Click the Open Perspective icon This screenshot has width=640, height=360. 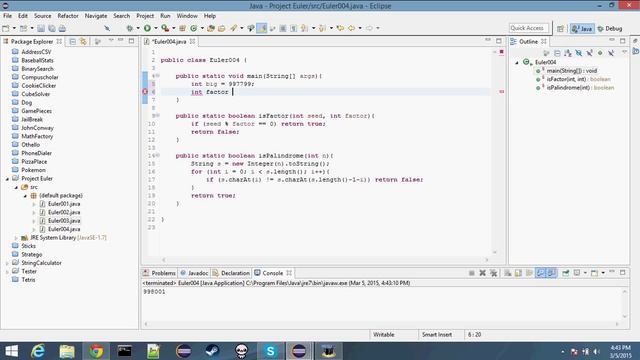pyautogui.click(x=560, y=28)
